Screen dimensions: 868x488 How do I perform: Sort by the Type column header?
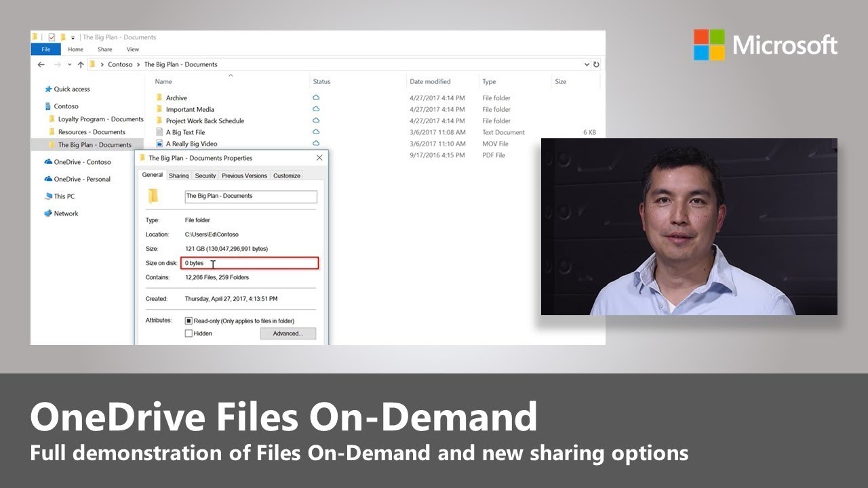[489, 82]
